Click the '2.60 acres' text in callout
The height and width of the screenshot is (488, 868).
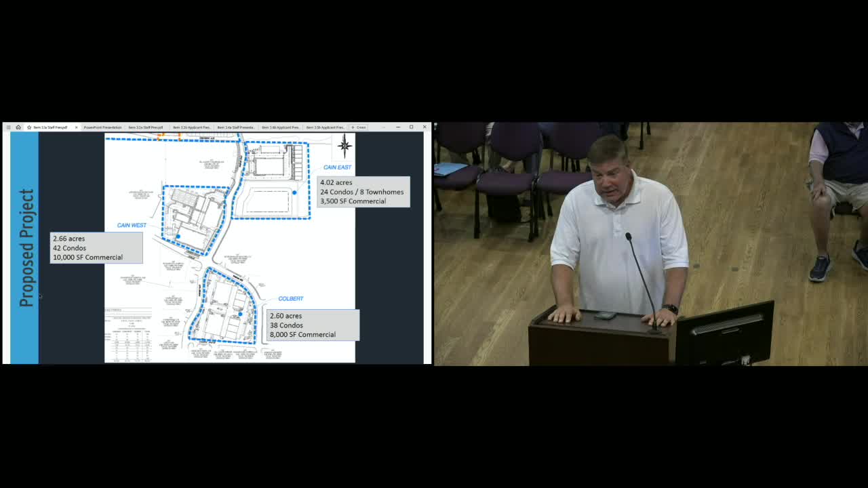point(286,316)
